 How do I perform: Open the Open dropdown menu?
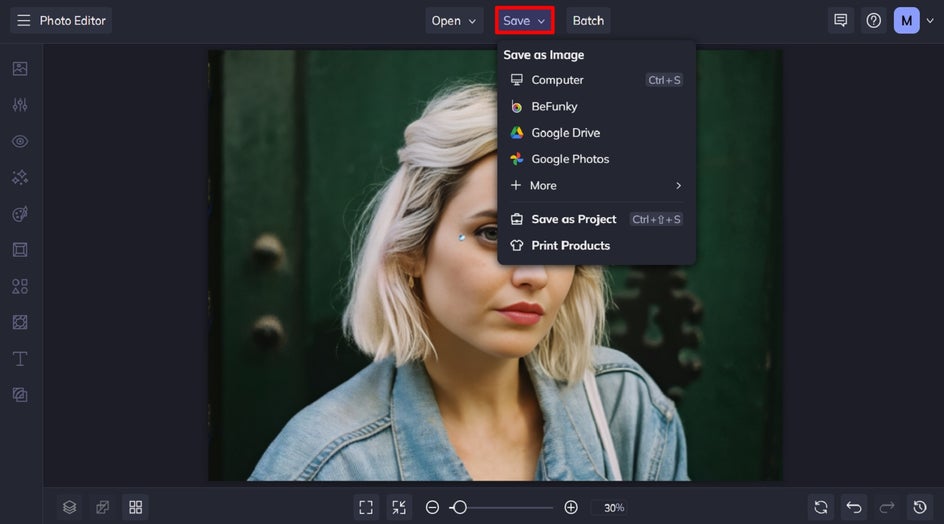(x=454, y=20)
